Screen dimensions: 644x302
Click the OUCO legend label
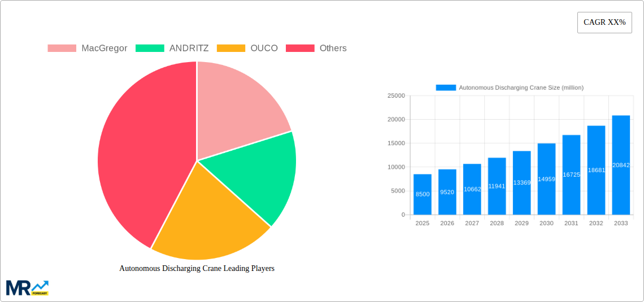pyautogui.click(x=264, y=49)
